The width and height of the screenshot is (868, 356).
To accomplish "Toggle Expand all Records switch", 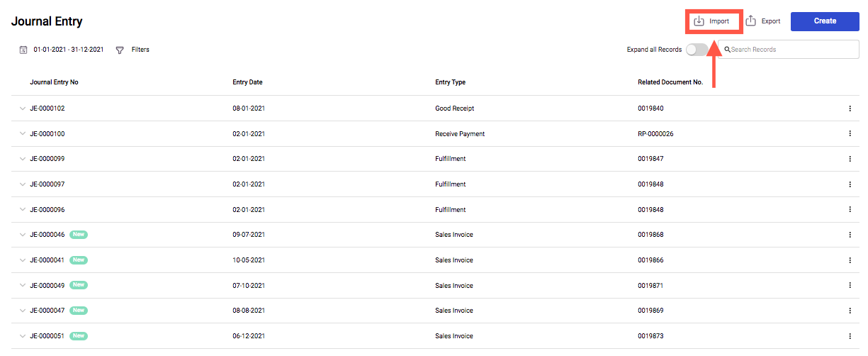I will coord(696,50).
